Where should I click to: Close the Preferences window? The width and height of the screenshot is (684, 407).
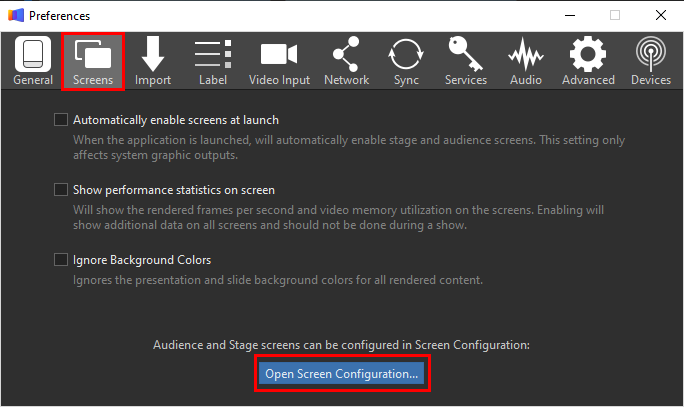pos(661,15)
